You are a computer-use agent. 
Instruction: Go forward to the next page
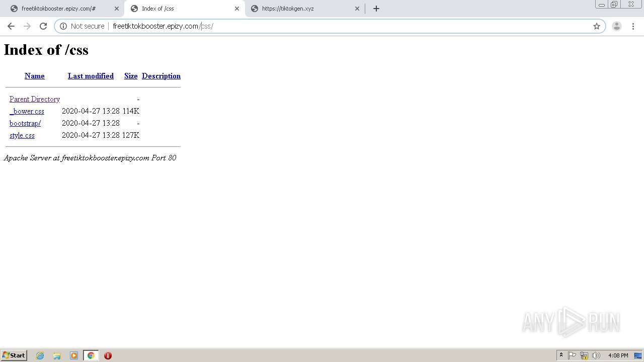27,26
